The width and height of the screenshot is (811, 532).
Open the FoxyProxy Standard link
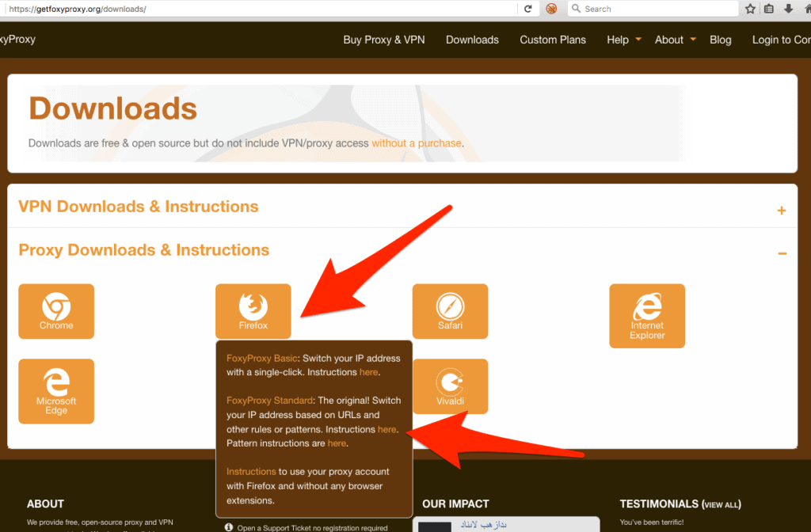pyautogui.click(x=269, y=401)
